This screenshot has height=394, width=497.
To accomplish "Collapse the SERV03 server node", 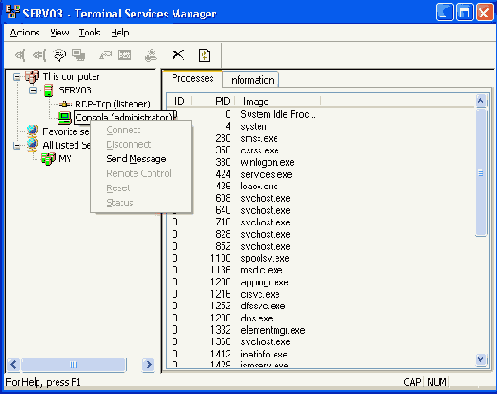I will [33, 90].
